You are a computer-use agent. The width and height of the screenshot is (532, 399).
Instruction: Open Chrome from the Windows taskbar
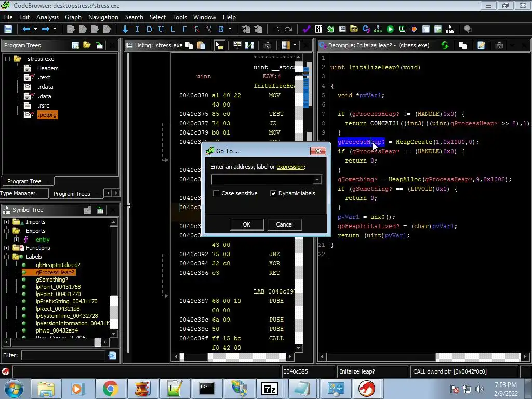(111, 389)
